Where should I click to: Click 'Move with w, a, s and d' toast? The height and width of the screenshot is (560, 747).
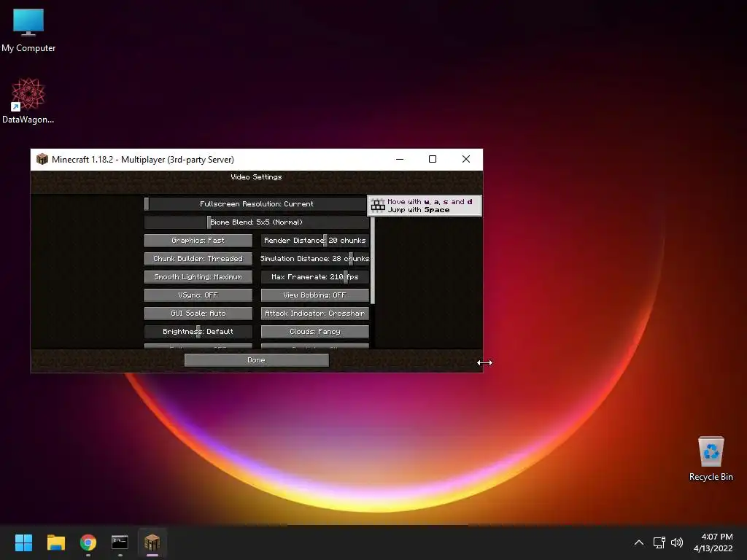click(x=425, y=206)
